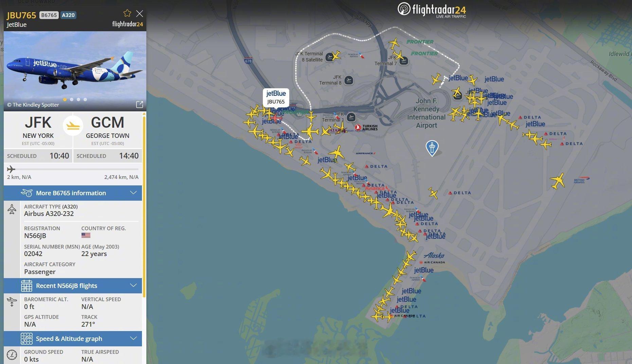The height and width of the screenshot is (364, 632).
Task: Click the altitude icon beside Barometric Alt.
Action: coord(12,302)
